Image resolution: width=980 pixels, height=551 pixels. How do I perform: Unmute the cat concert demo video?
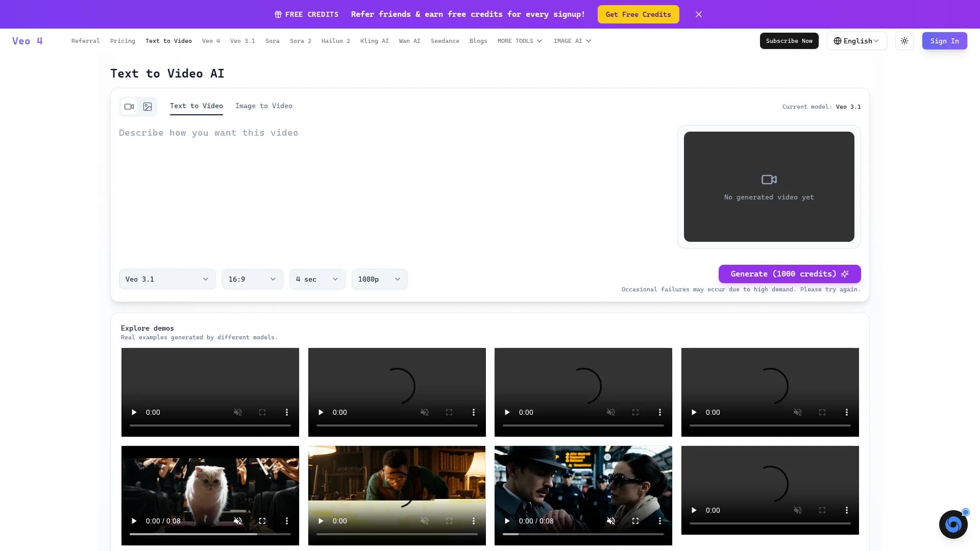(x=238, y=521)
